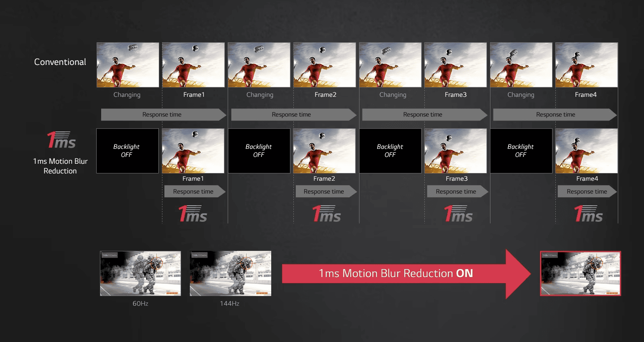Click the first long Response time arrow
The height and width of the screenshot is (342, 644).
coord(163,115)
